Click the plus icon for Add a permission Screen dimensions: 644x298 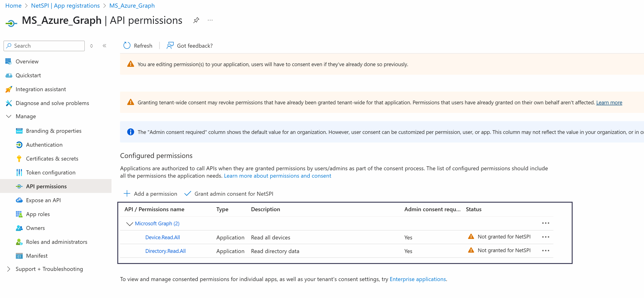pos(127,193)
